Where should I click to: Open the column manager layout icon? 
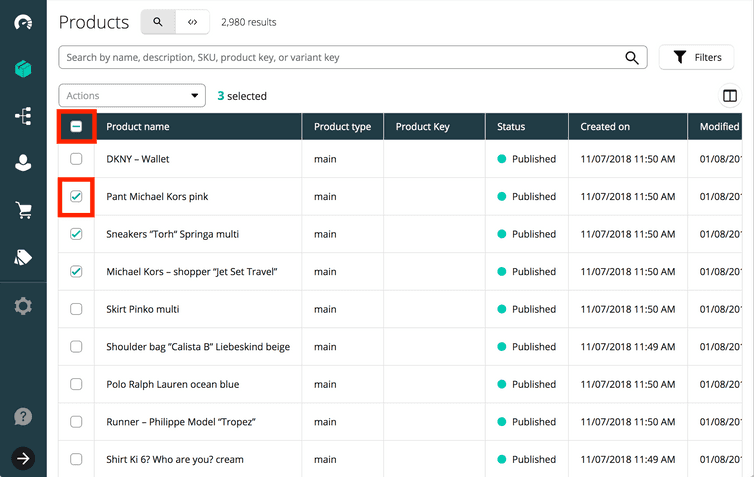730,96
